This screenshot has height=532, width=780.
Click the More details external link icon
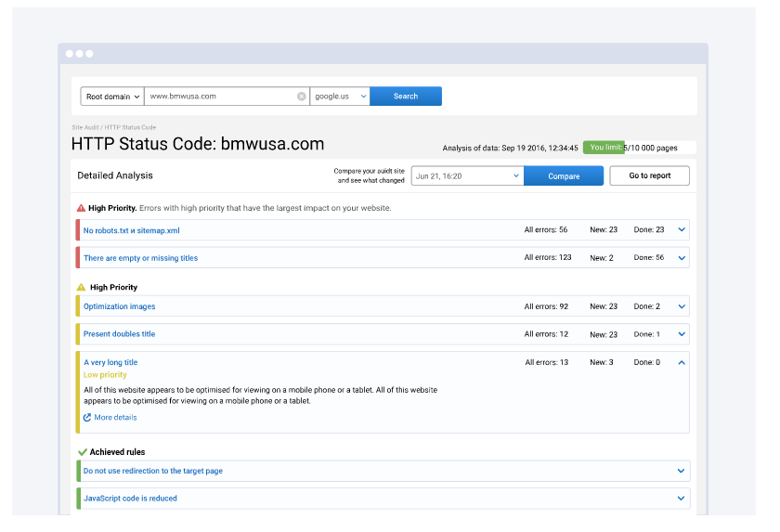point(87,418)
